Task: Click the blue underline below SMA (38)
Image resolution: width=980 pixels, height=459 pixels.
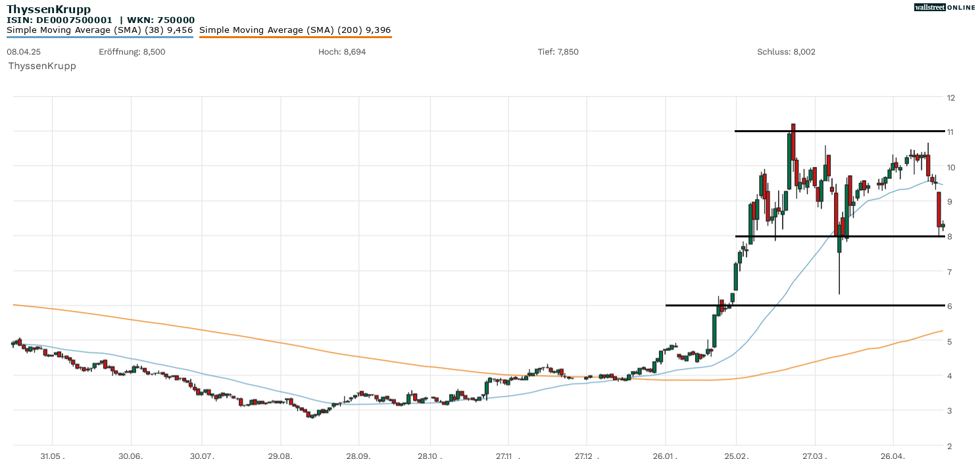Action: click(99, 37)
